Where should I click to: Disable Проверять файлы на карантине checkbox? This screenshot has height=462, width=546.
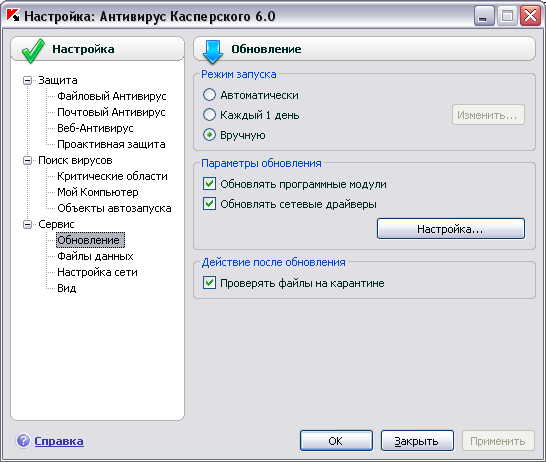coord(209,283)
